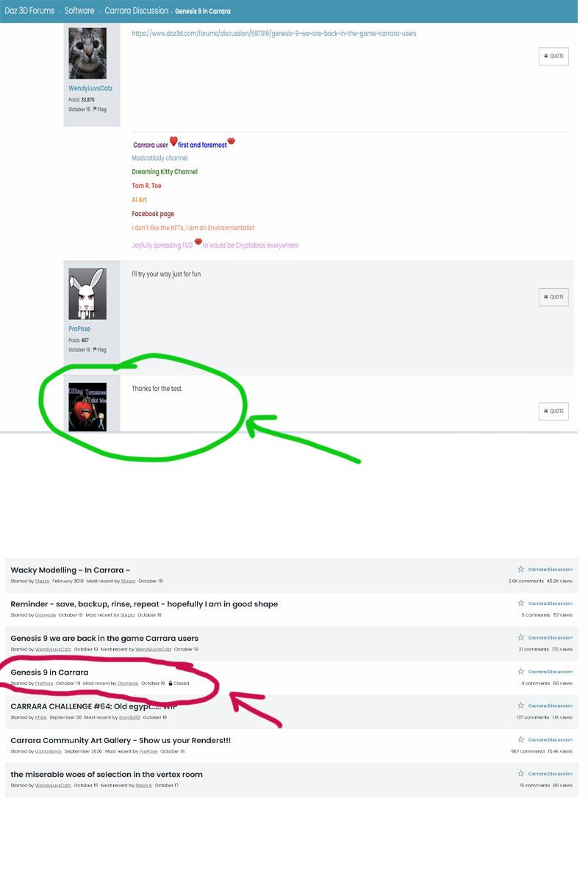Quote the post by WendyLuvsCatz
Screen dimensions: 588x882
pos(553,56)
